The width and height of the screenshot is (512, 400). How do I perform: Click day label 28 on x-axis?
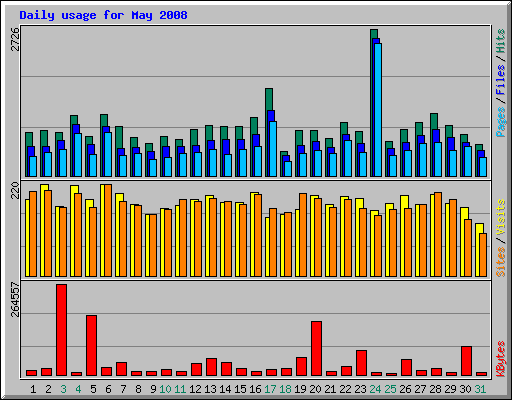click(x=435, y=389)
